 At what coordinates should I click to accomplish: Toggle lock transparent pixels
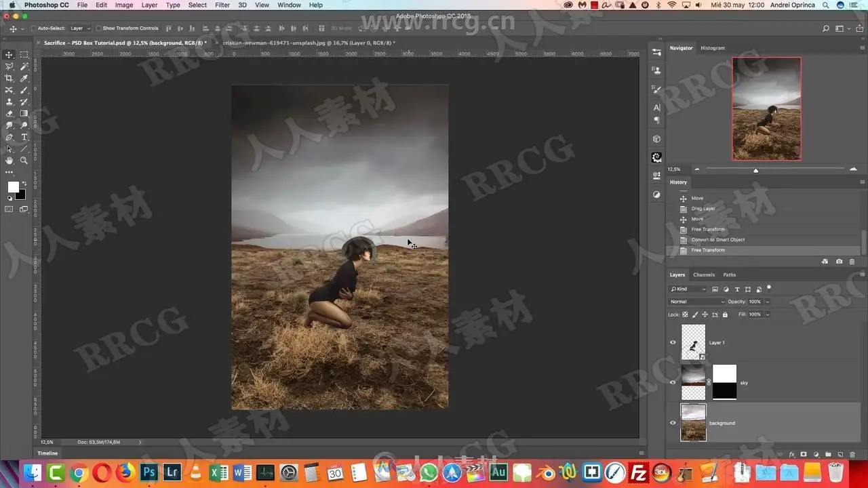pos(685,314)
